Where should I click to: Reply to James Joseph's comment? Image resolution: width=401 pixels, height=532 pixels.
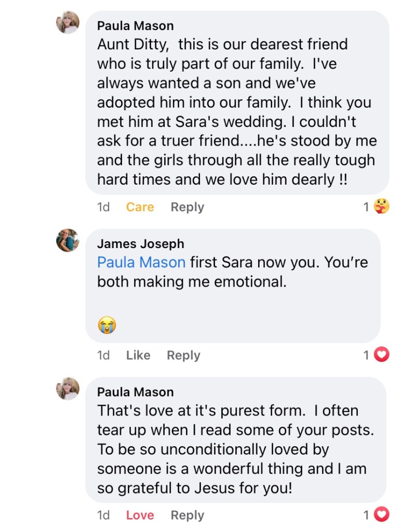(x=183, y=355)
